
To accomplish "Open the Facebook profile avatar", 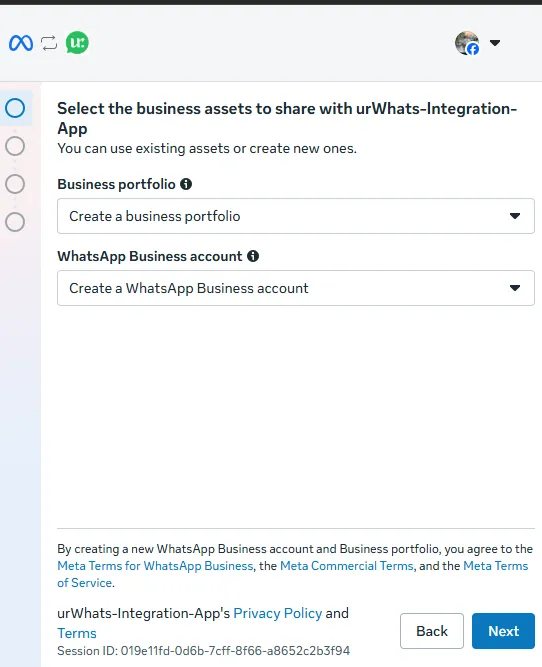I will 467,43.
